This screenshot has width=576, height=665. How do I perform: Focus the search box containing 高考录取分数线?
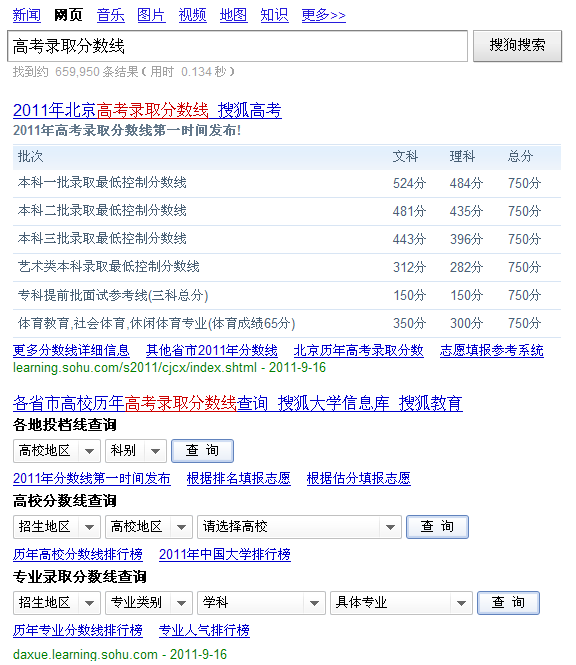coord(238,46)
